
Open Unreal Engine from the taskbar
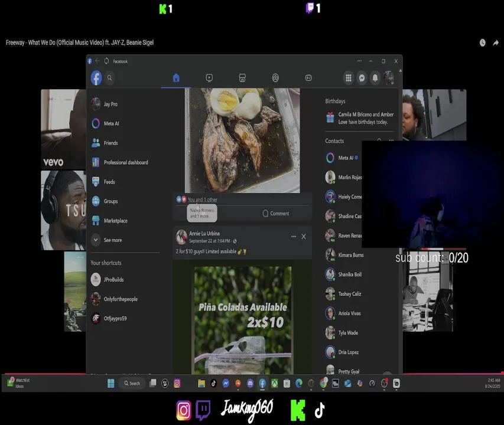[x=165, y=383]
